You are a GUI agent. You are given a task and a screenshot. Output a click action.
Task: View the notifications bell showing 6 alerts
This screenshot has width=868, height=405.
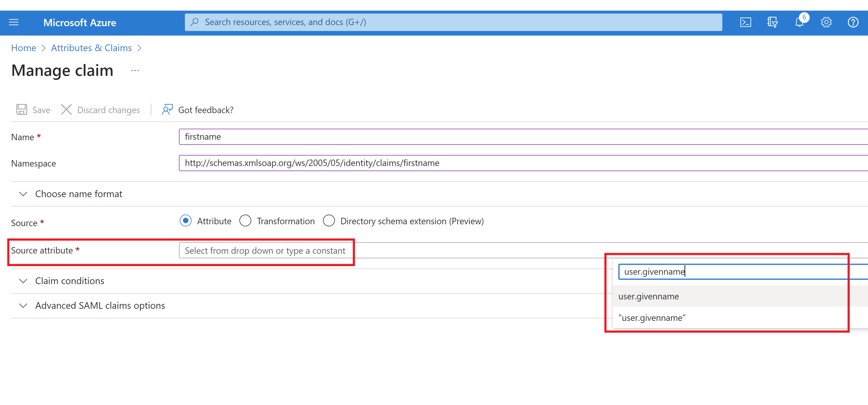[x=799, y=22]
